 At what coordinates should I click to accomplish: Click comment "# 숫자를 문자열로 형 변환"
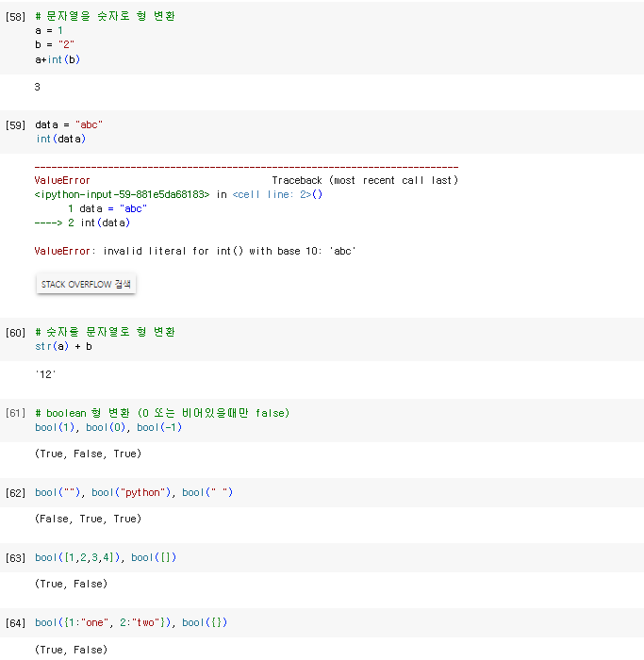coord(106,332)
